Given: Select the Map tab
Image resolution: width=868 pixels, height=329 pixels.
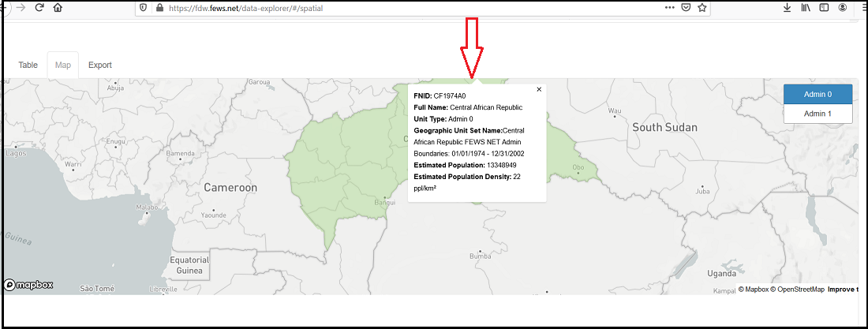Looking at the screenshot, I should 63,65.
